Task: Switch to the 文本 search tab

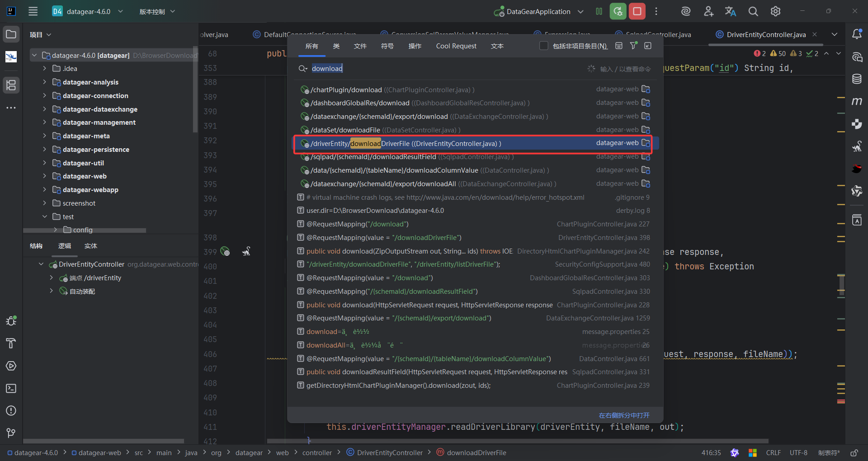Action: coord(497,46)
